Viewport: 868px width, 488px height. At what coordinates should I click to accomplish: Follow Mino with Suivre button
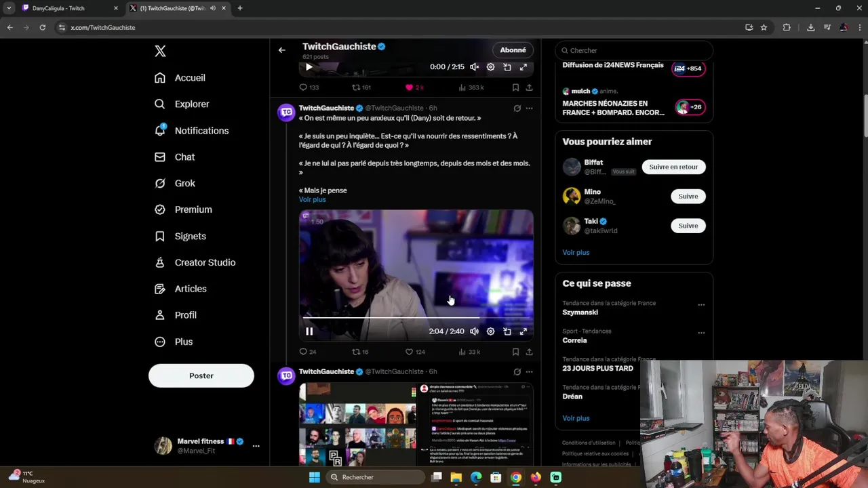pyautogui.click(x=688, y=197)
